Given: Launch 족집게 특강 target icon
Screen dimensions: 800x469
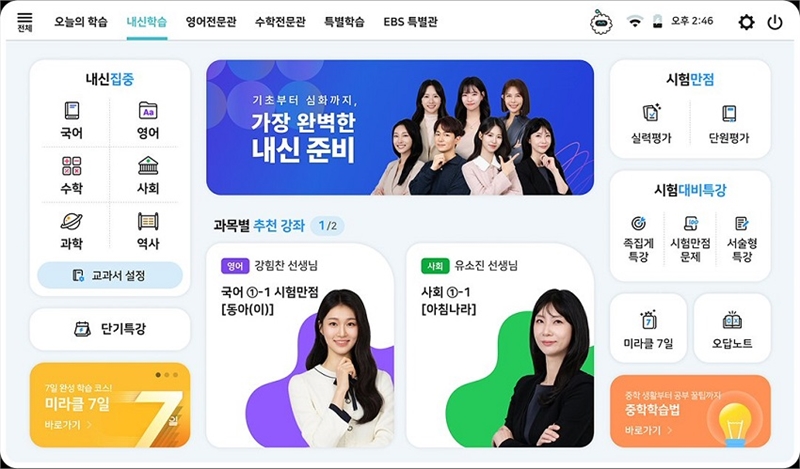Looking at the screenshot, I should (x=638, y=223).
